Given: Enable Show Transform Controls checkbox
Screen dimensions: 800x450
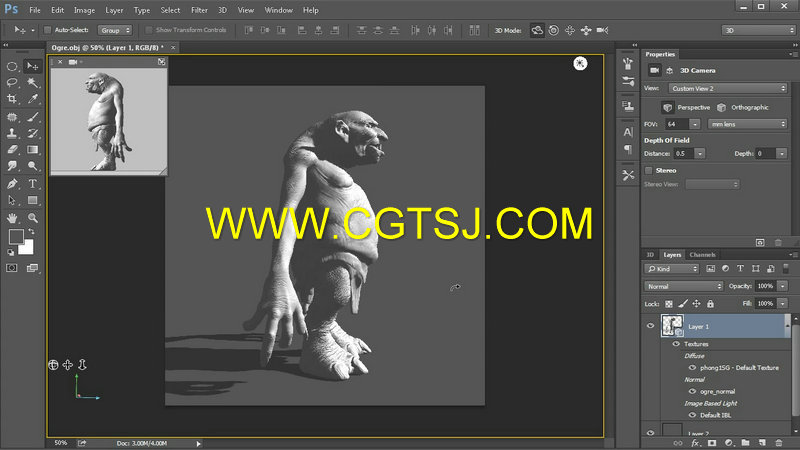Looking at the screenshot, I should pyautogui.click(x=149, y=30).
